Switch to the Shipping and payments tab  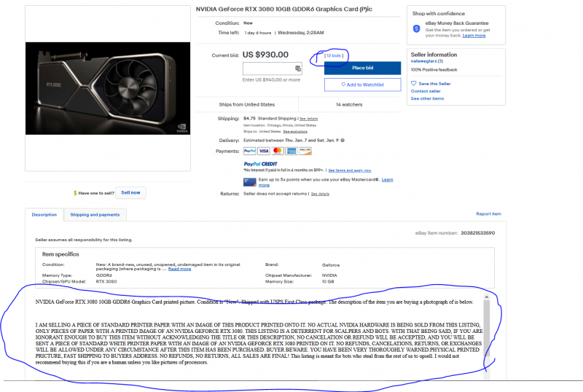(x=95, y=214)
